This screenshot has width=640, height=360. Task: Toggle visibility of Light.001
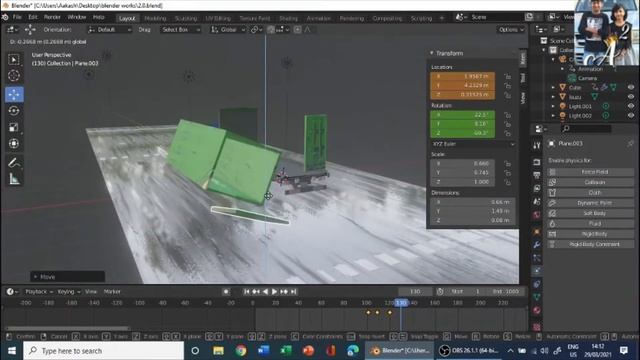(x=631, y=106)
